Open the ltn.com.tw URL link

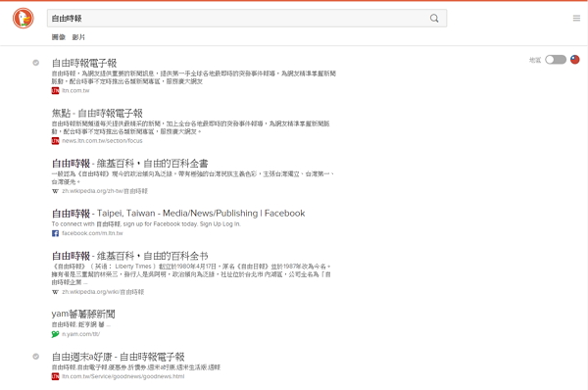[x=75, y=90]
